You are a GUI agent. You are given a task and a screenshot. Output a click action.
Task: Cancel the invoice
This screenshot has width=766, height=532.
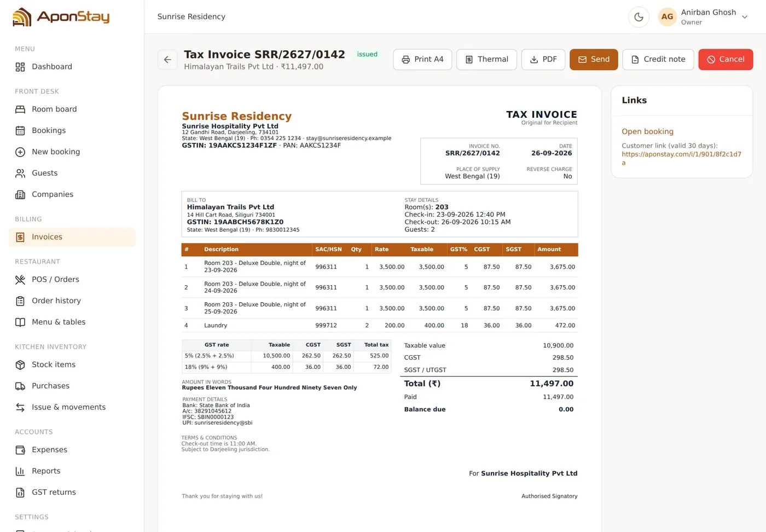coord(726,60)
